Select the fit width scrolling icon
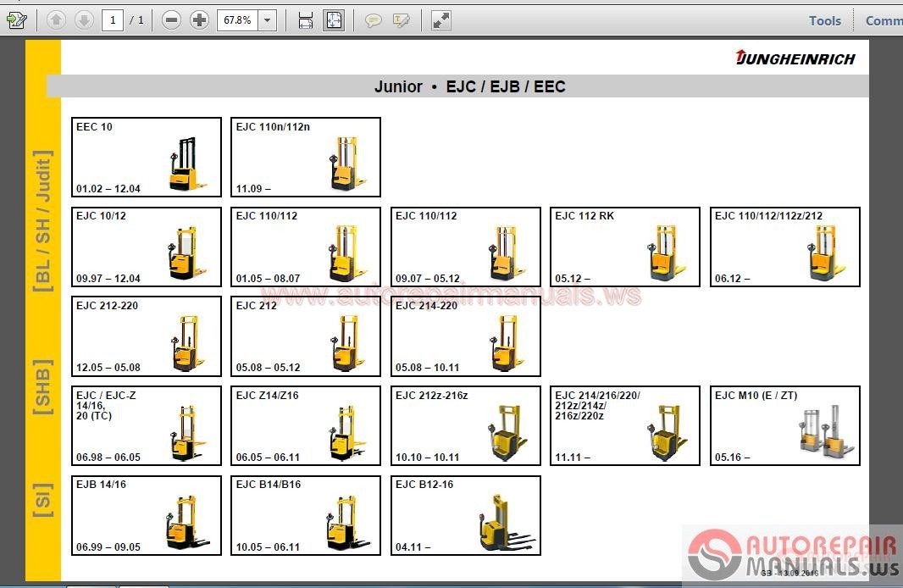The image size is (903, 588). click(x=306, y=20)
